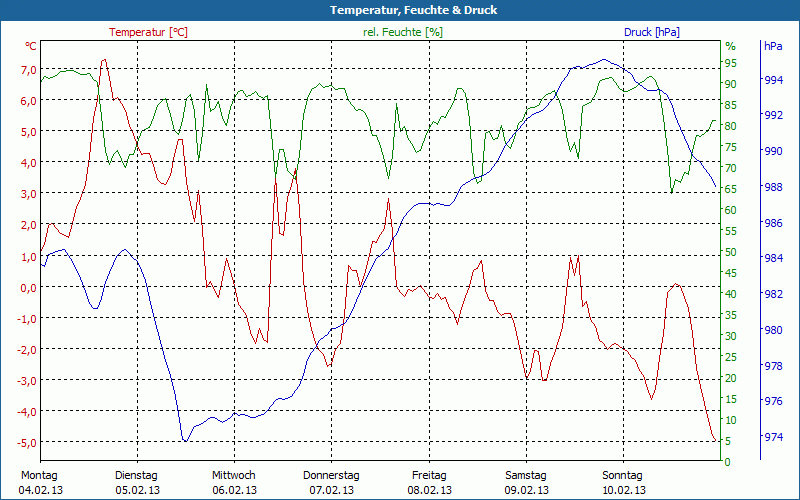Click the '60' humidity axis value

(731, 210)
